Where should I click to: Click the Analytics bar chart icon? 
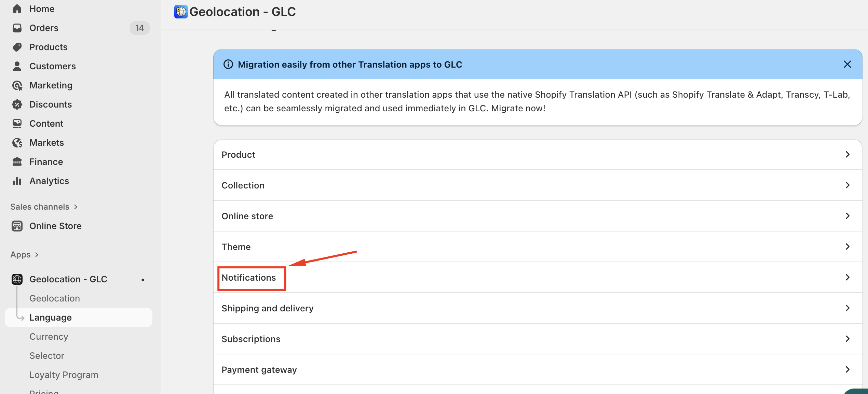point(17,181)
